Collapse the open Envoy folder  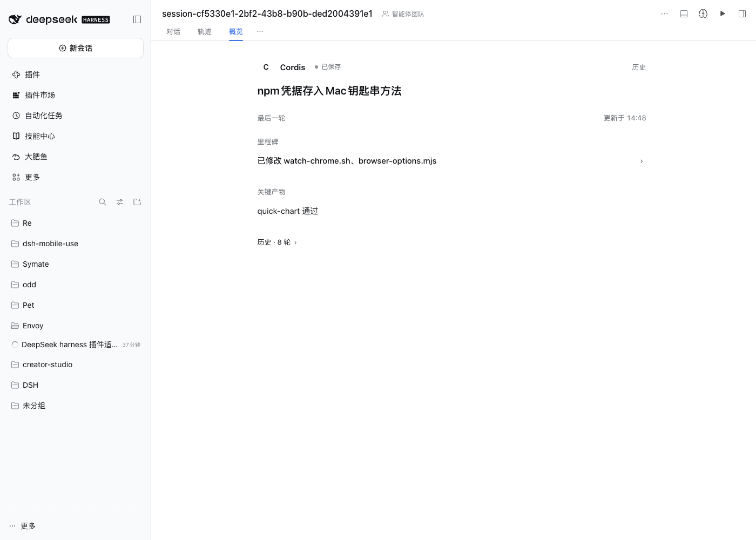pyautogui.click(x=76, y=326)
